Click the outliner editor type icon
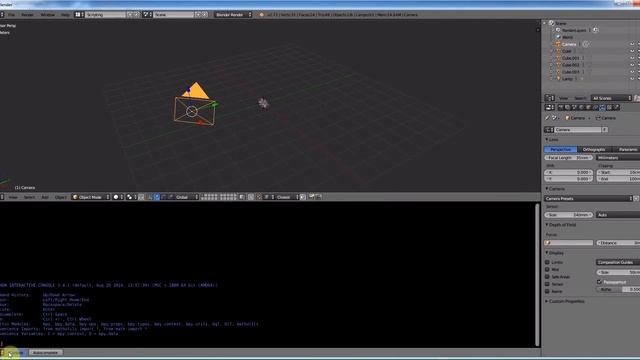Viewport: 640px width, 360px height. 550,98
